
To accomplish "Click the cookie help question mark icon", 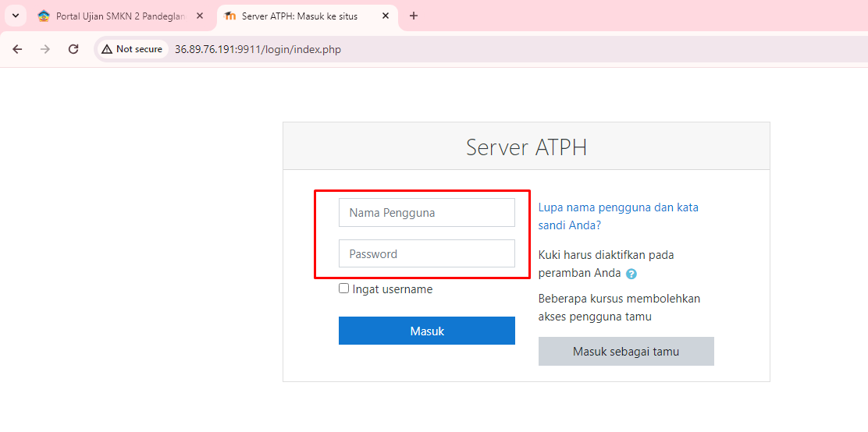I will pyautogui.click(x=631, y=274).
